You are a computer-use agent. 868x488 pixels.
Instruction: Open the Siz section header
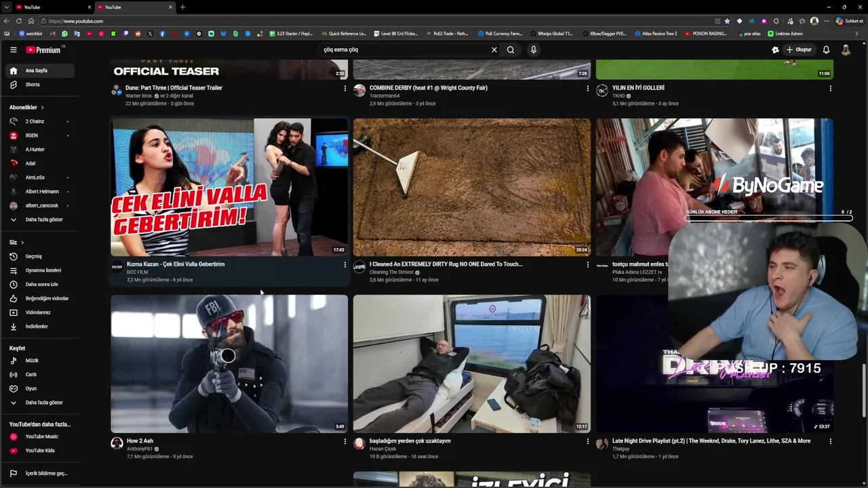pos(16,242)
